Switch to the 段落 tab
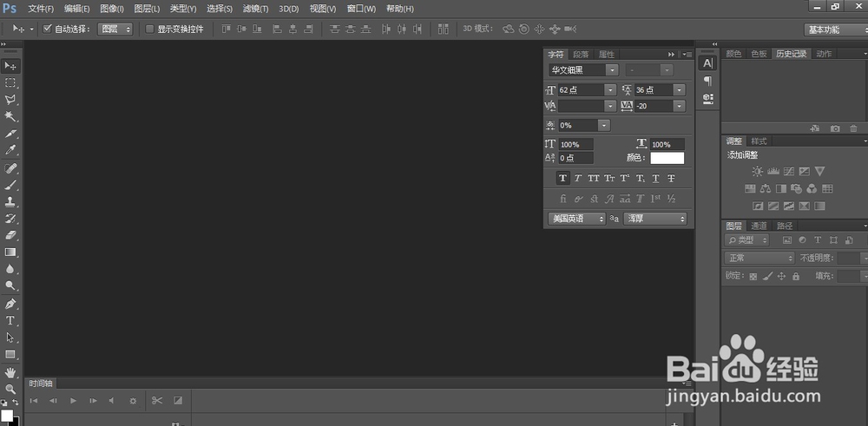Image resolution: width=868 pixels, height=426 pixels. point(581,54)
